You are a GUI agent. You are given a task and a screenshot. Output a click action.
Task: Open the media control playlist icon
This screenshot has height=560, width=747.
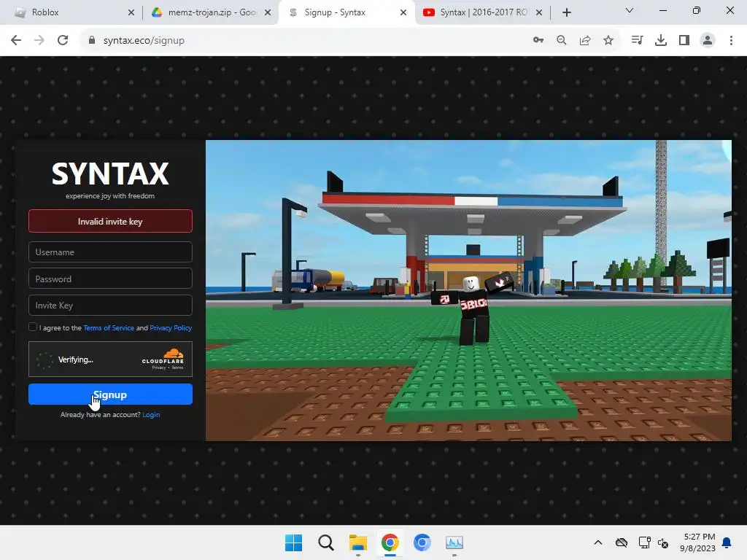[x=637, y=41]
